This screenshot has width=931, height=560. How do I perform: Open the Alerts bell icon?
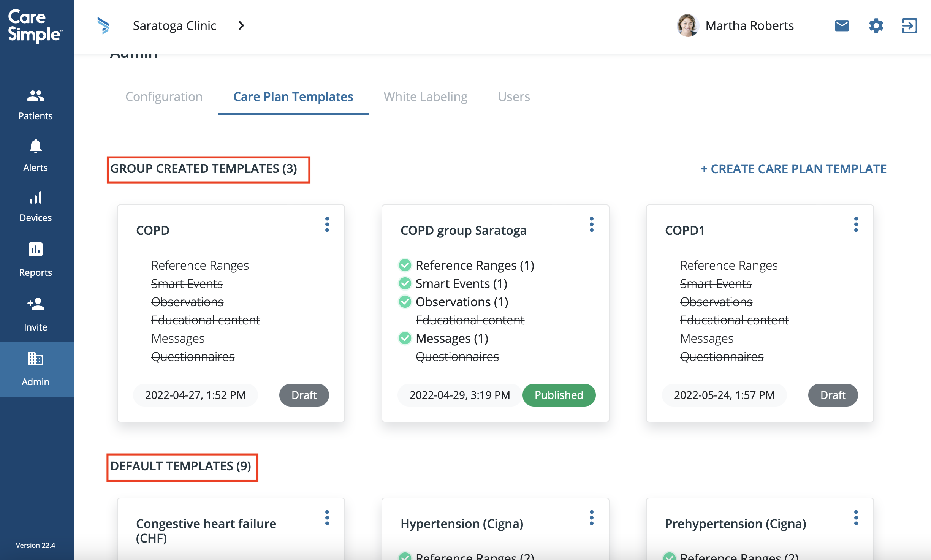click(35, 146)
